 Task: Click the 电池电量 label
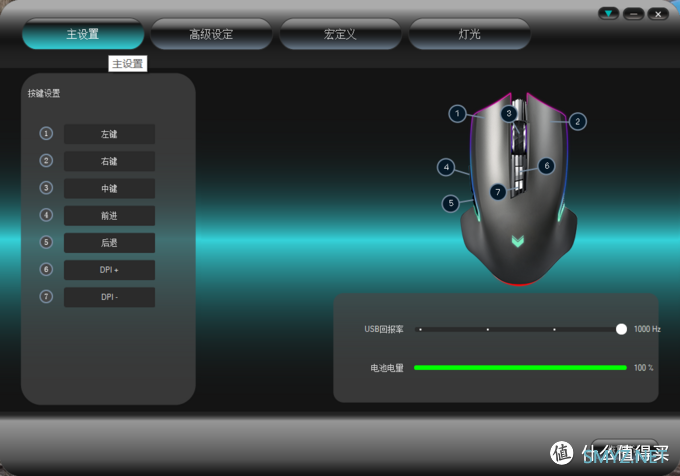point(387,368)
